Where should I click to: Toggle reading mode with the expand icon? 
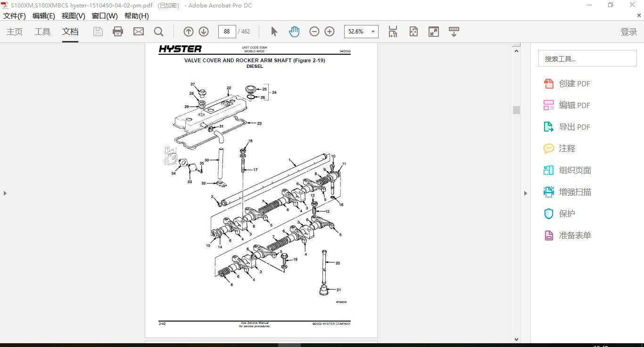433,31
